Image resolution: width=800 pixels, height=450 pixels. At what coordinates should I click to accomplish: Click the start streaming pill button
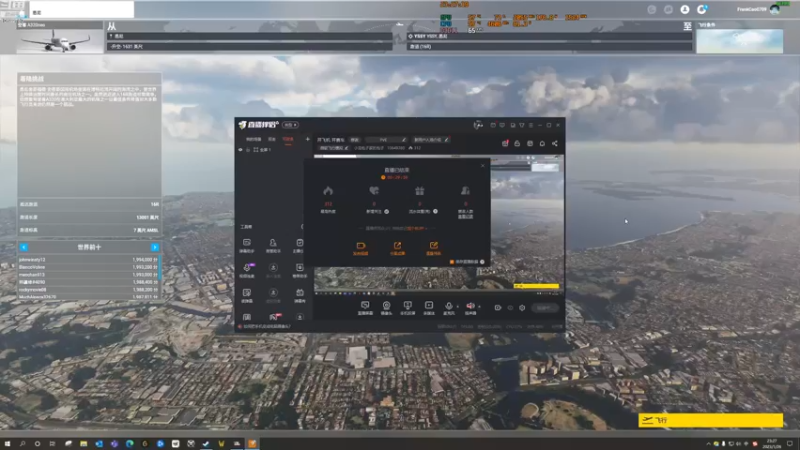click(544, 308)
